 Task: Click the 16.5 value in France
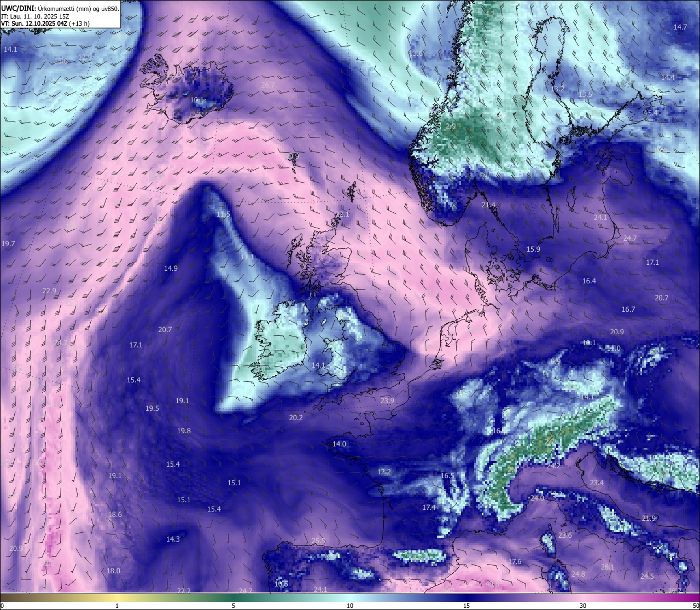click(x=447, y=475)
